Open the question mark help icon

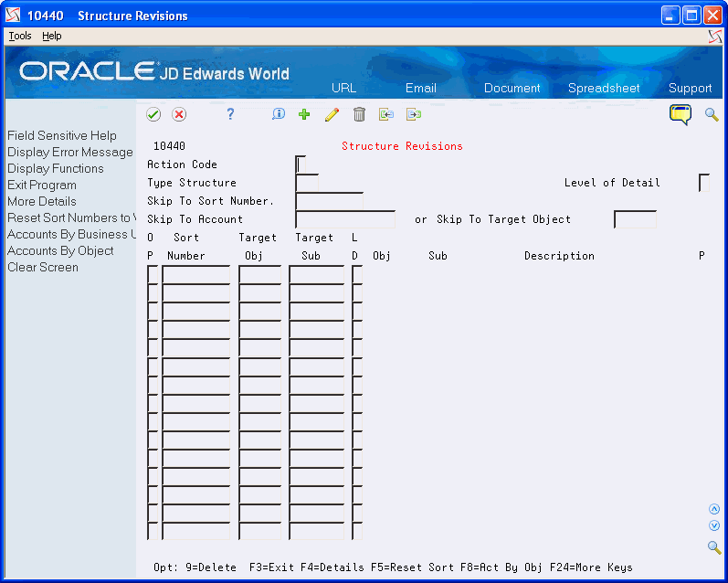[x=230, y=114]
